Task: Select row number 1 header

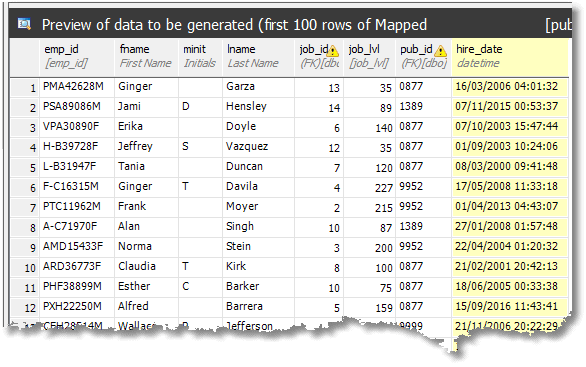Action: click(x=25, y=88)
